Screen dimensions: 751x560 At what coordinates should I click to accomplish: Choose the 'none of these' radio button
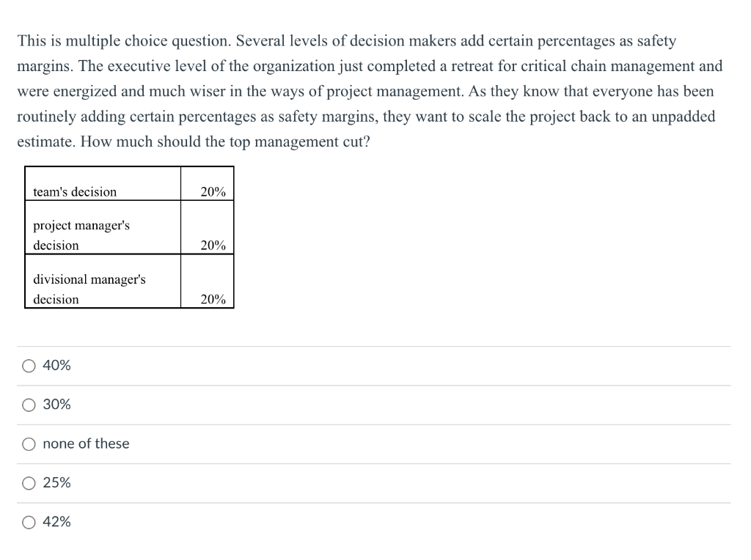(x=29, y=443)
